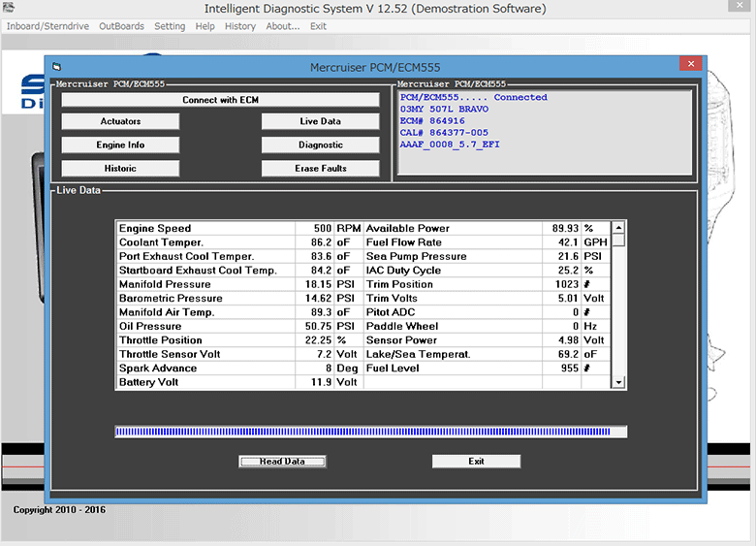Select the Coolant Temper. row label

pyautogui.click(x=161, y=242)
